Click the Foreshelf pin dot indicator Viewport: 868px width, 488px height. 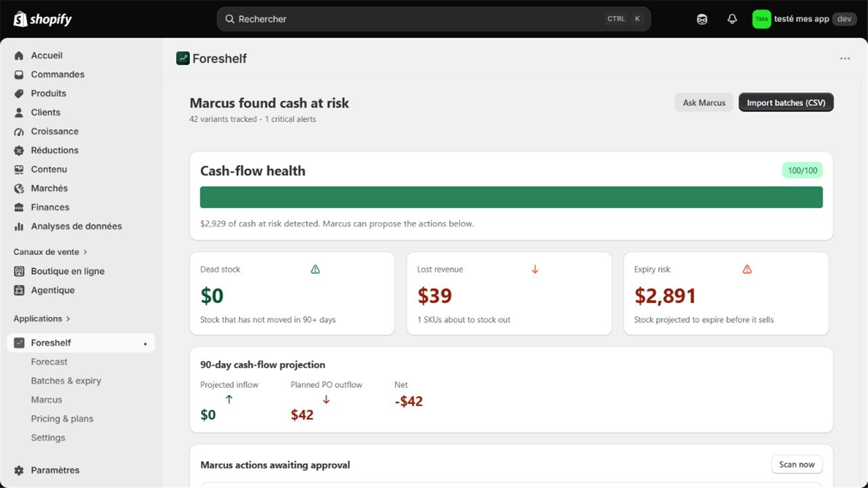pyautogui.click(x=145, y=344)
